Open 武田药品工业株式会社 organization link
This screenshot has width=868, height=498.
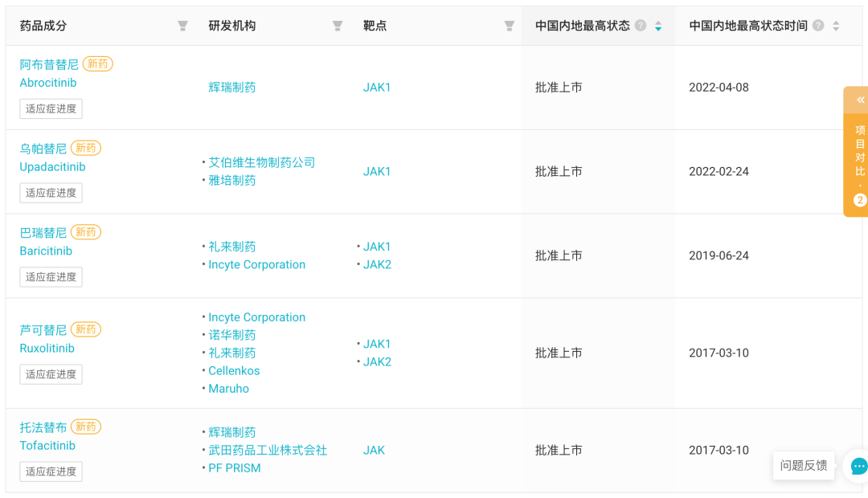coord(268,451)
